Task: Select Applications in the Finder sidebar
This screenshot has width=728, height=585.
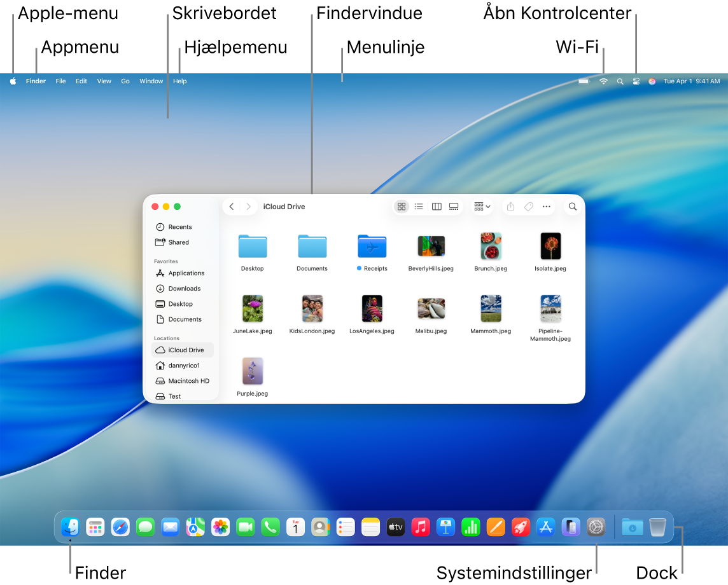Action: tap(186, 273)
